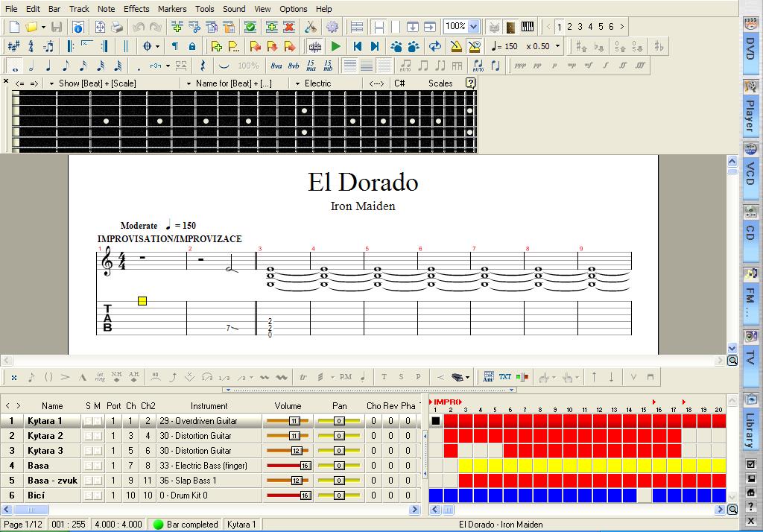The width and height of the screenshot is (763, 532).
Task: Select the ppp dynamic
Action: tap(520, 66)
